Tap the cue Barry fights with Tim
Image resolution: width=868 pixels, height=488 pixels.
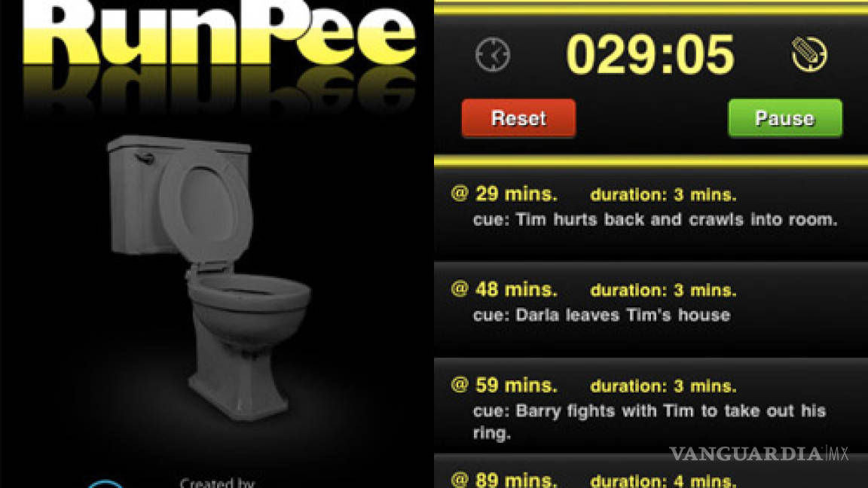pyautogui.click(x=649, y=421)
